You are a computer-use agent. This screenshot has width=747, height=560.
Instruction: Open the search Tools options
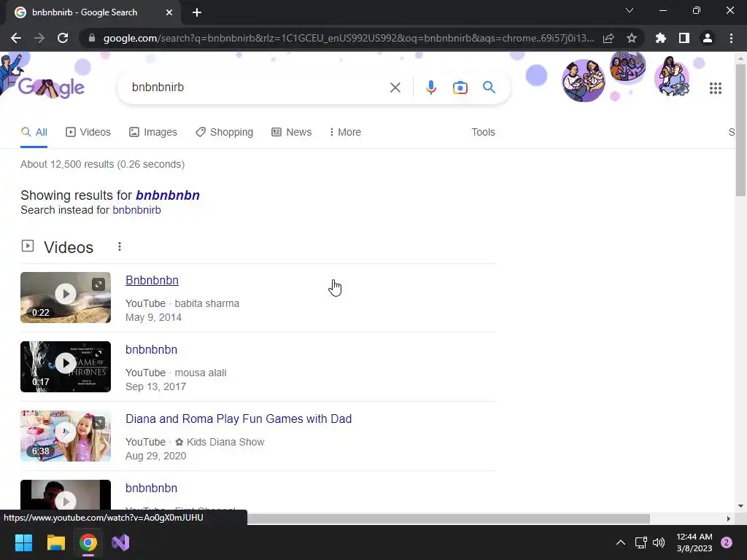pos(483,132)
